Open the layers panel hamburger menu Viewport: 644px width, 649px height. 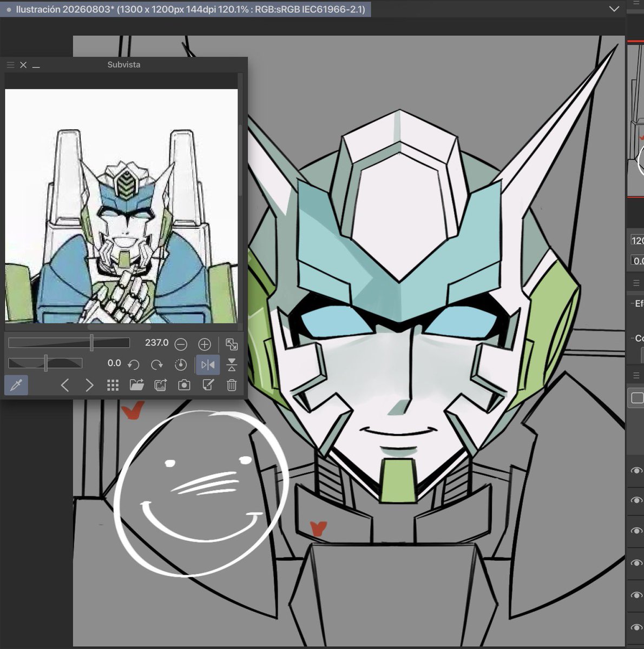click(636, 375)
